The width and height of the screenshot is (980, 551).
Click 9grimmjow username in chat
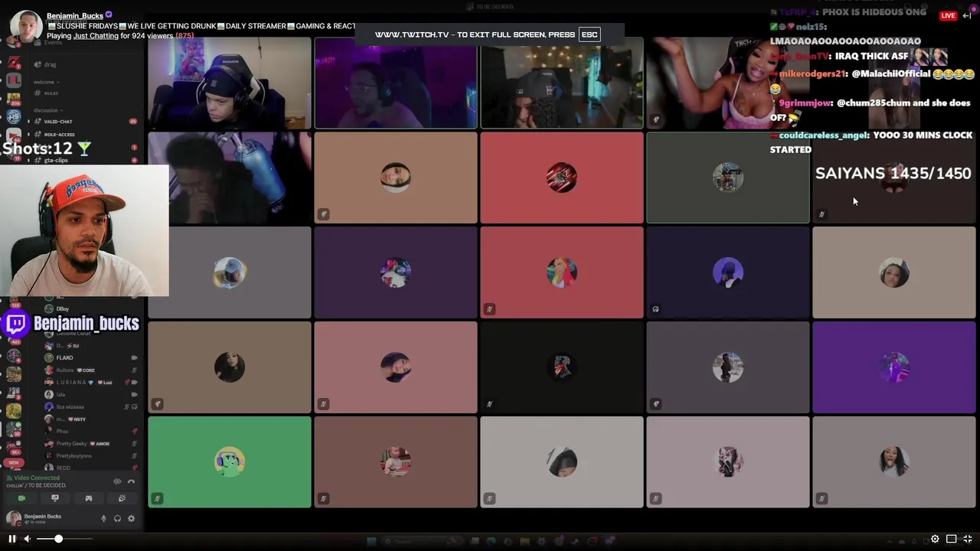point(805,103)
